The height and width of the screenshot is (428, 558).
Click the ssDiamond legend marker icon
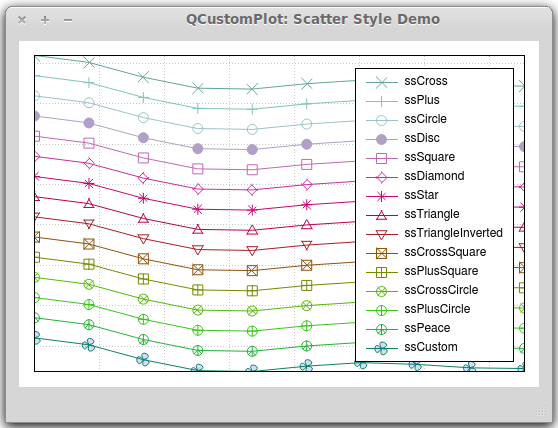381,177
